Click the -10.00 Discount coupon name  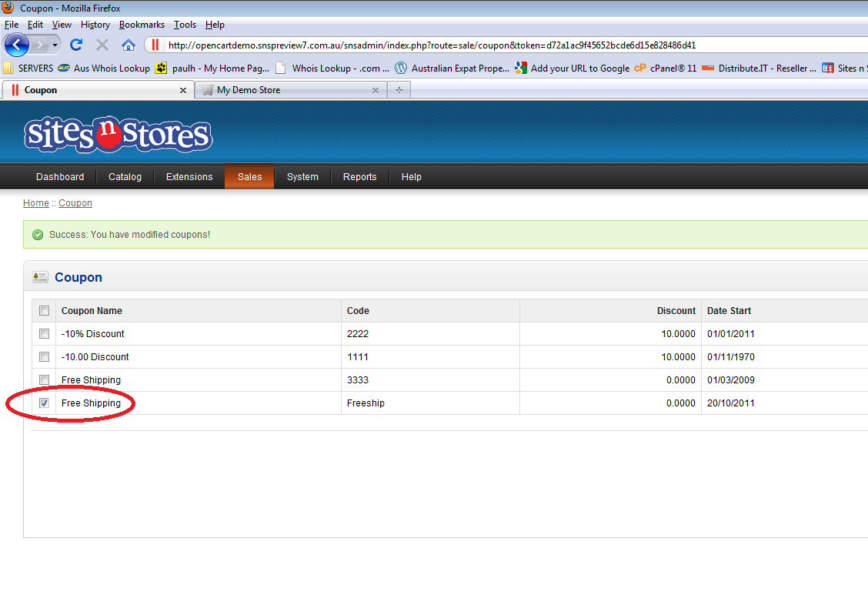(95, 357)
